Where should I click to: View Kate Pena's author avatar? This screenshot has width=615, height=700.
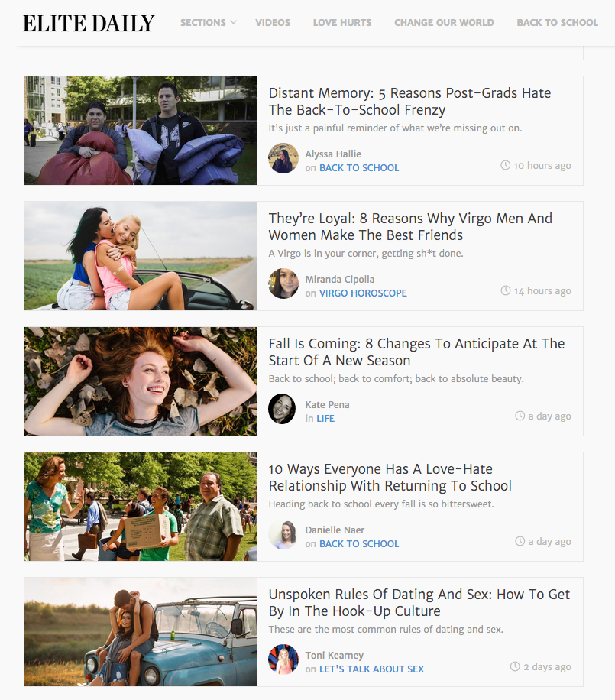282,409
